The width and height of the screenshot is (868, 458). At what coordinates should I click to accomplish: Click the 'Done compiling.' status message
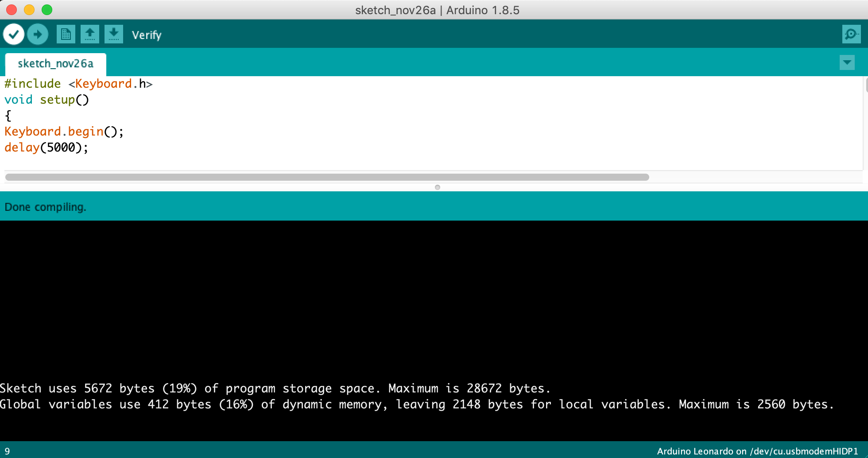pyautogui.click(x=45, y=207)
